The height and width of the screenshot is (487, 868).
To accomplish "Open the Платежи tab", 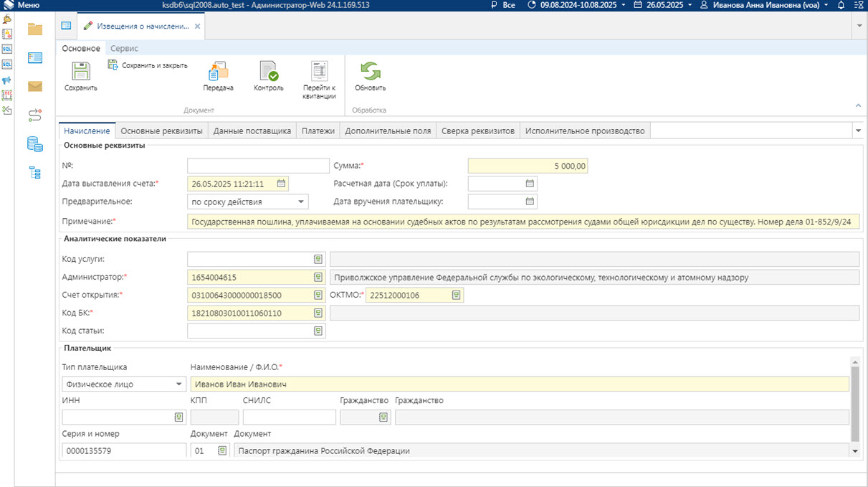I will 318,131.
